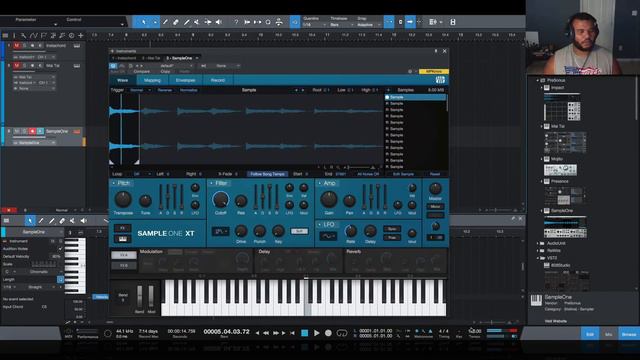The height and width of the screenshot is (360, 640).
Task: Open the preset default dropdown in Instruments window
Action: pos(176,66)
